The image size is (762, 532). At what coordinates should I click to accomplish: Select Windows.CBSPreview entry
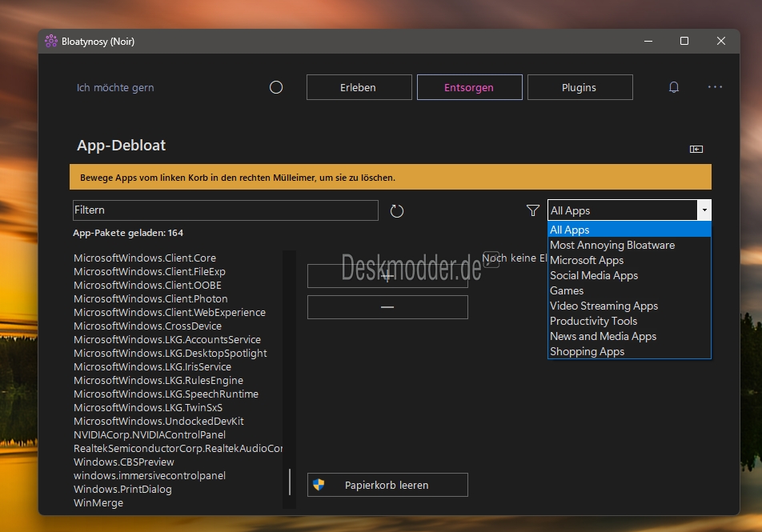click(124, 462)
